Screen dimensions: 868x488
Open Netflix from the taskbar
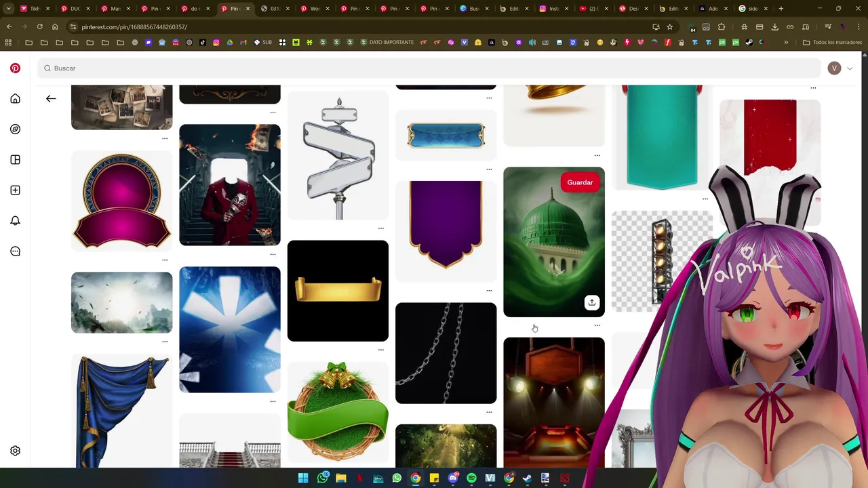tap(360, 478)
